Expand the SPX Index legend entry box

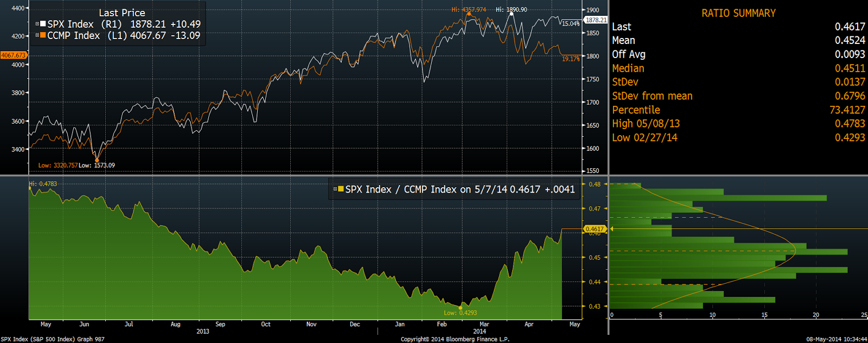(x=37, y=24)
